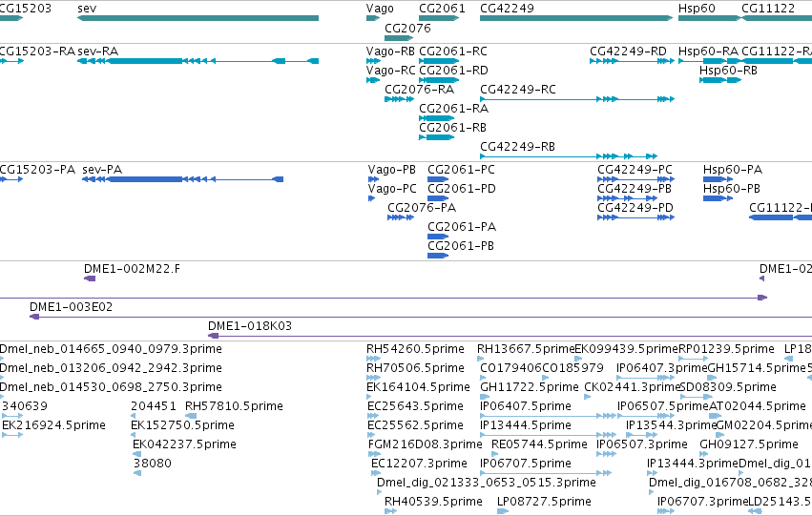Select the CG15203-PA protein label
This screenshot has height=516, width=812.
pos(37,170)
